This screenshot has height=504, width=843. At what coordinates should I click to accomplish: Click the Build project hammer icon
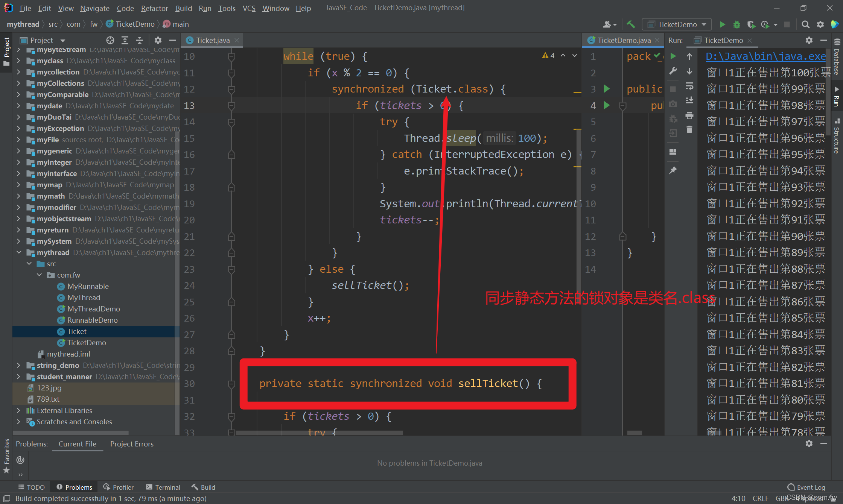(631, 24)
